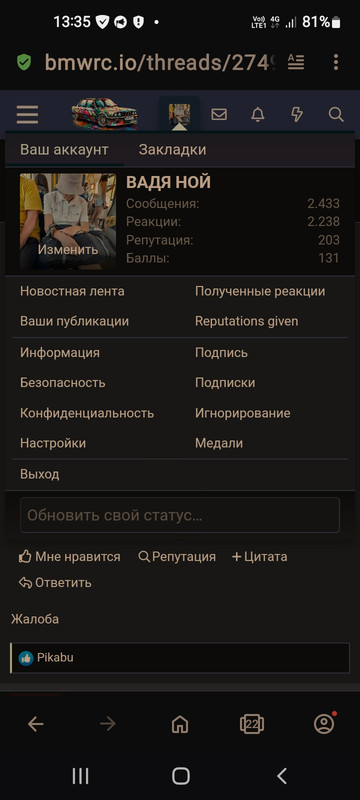Tap the browser reader mode icon
Screen dimensions: 360x800
pos(296,62)
